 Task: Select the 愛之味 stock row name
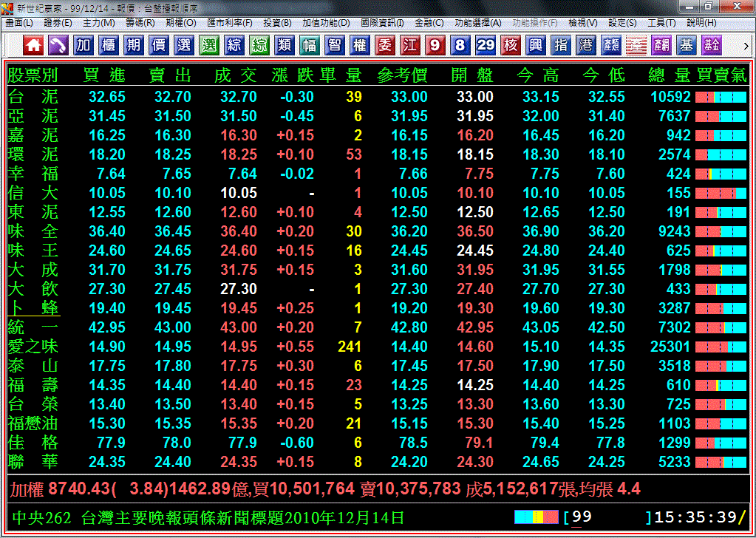click(x=33, y=347)
